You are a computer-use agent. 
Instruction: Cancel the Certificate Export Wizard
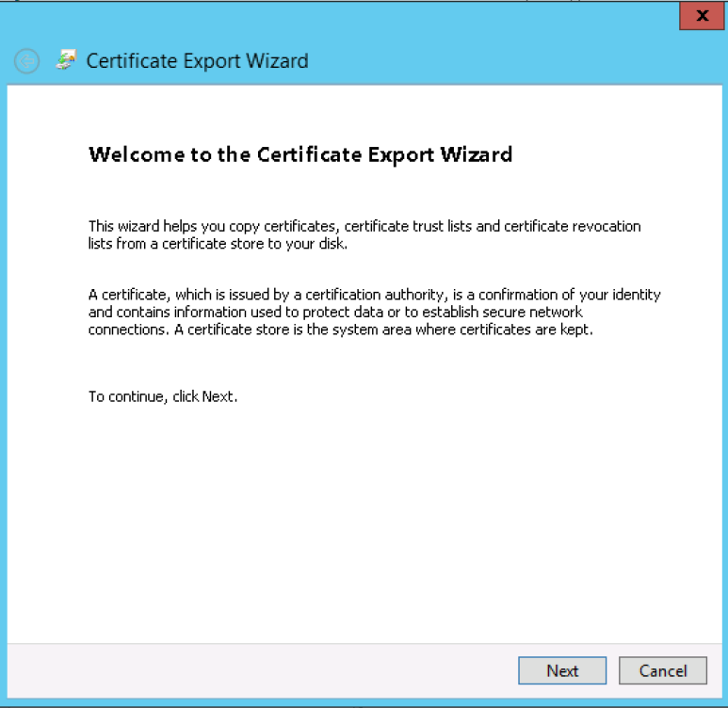662,670
